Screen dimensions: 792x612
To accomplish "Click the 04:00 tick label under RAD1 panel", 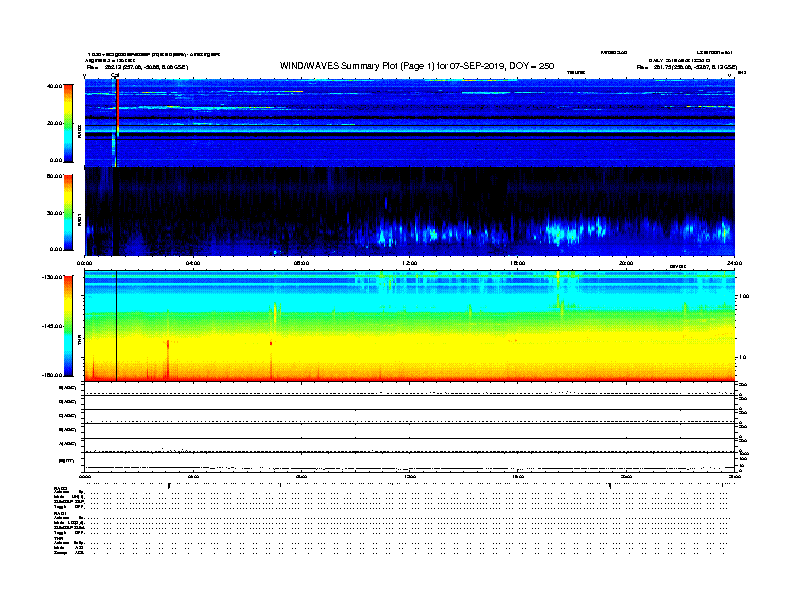I will tap(193, 263).
